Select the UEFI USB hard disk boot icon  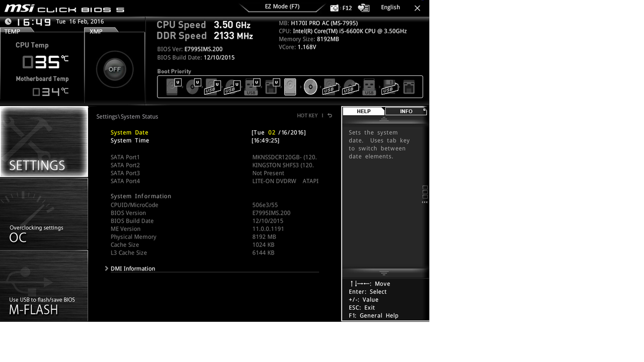click(212, 86)
